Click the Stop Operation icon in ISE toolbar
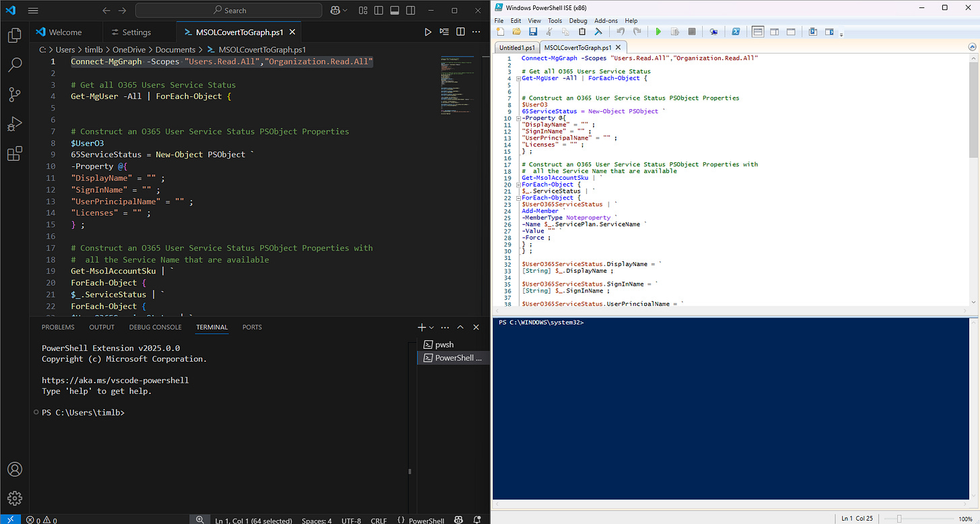 [692, 32]
